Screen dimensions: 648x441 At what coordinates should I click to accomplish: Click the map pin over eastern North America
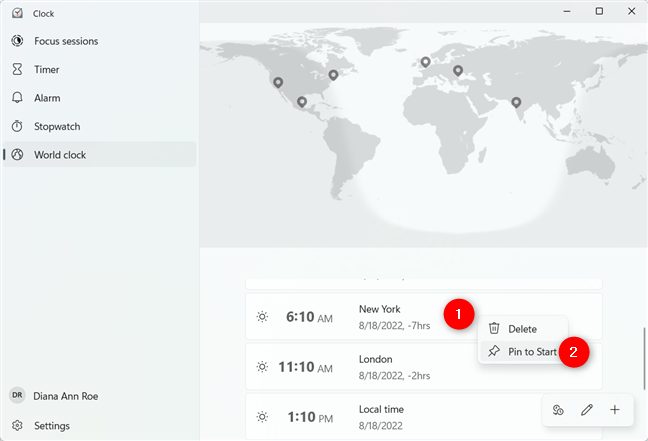[x=333, y=74]
